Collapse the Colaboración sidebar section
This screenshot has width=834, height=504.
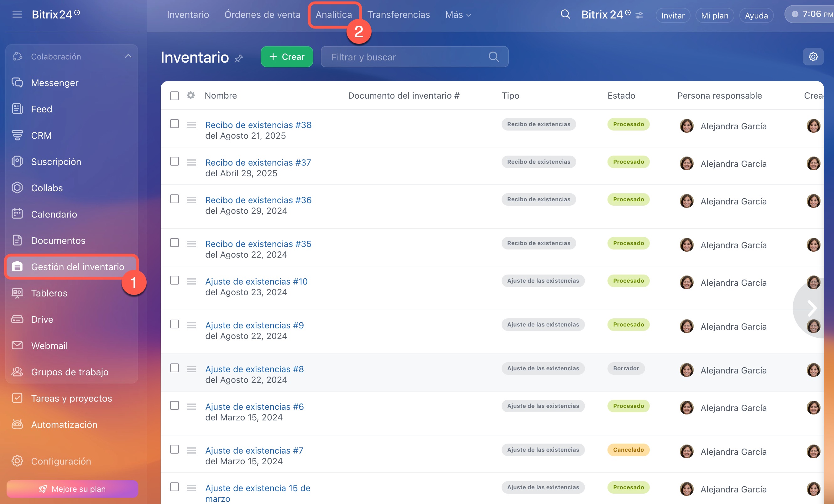pyautogui.click(x=128, y=56)
